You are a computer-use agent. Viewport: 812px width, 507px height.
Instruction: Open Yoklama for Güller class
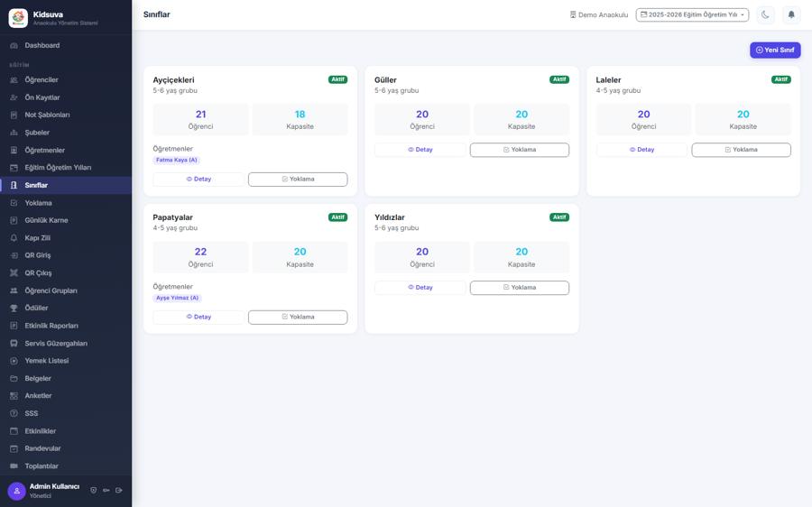click(520, 150)
